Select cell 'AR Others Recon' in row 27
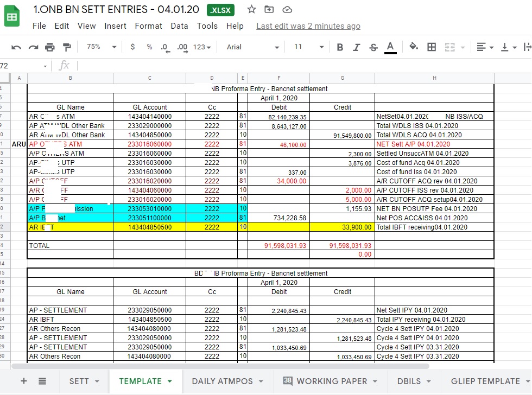This screenshot has height=395, width=532. 70,329
